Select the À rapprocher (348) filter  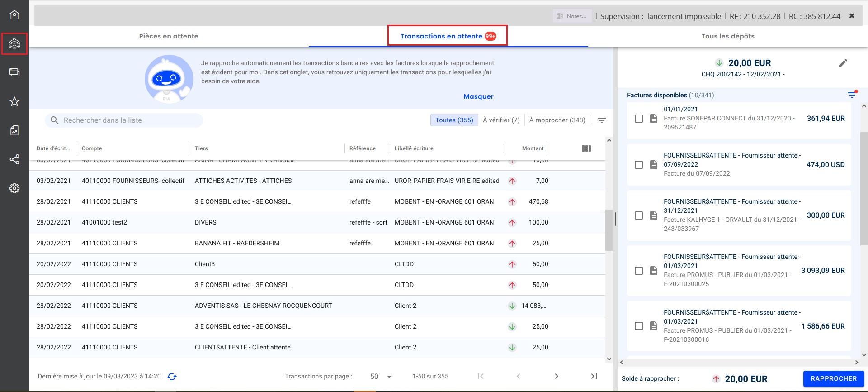557,120
